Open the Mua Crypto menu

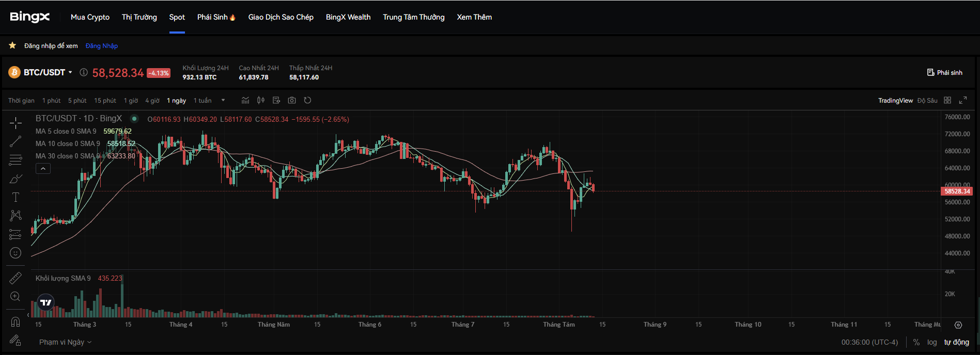90,17
